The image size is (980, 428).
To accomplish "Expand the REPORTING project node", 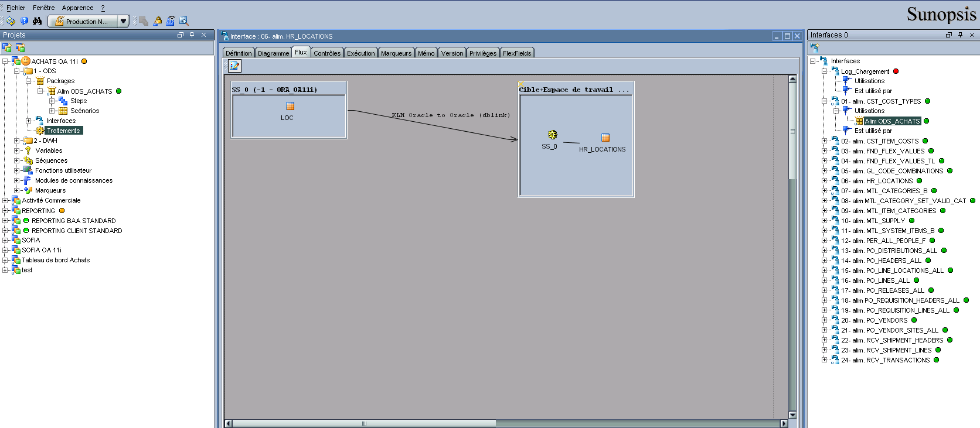I will [x=5, y=210].
